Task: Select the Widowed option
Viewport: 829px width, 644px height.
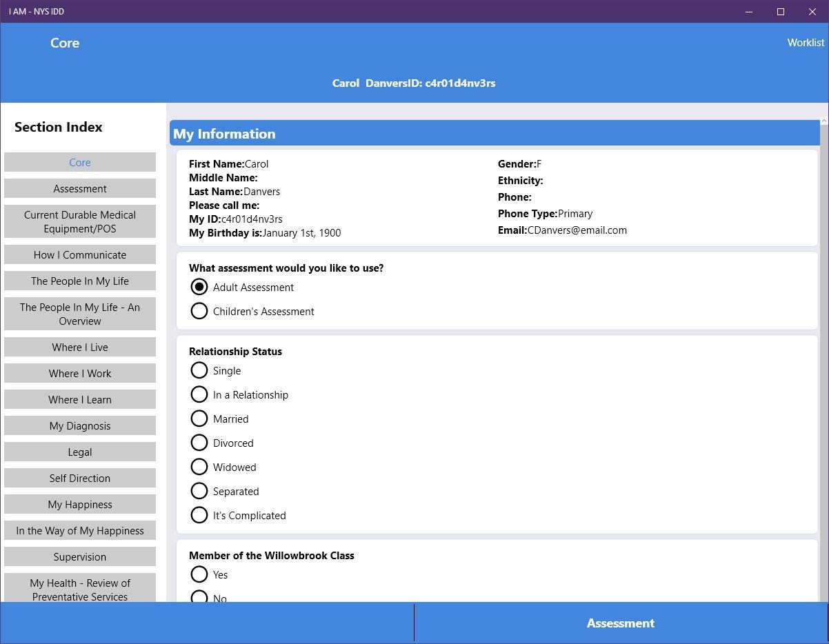Action: click(199, 467)
